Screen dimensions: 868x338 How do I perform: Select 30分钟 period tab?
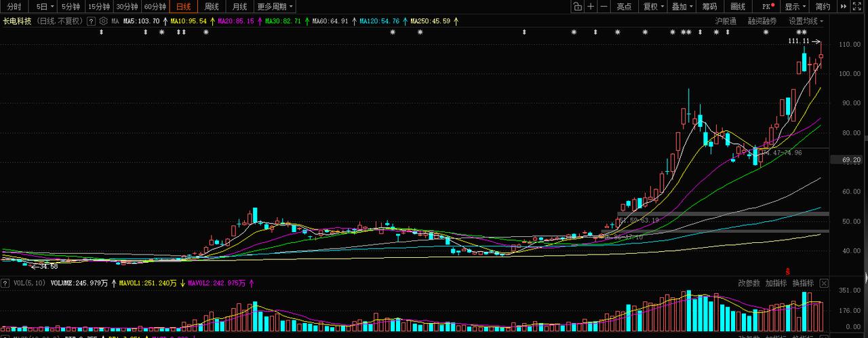[x=127, y=7]
